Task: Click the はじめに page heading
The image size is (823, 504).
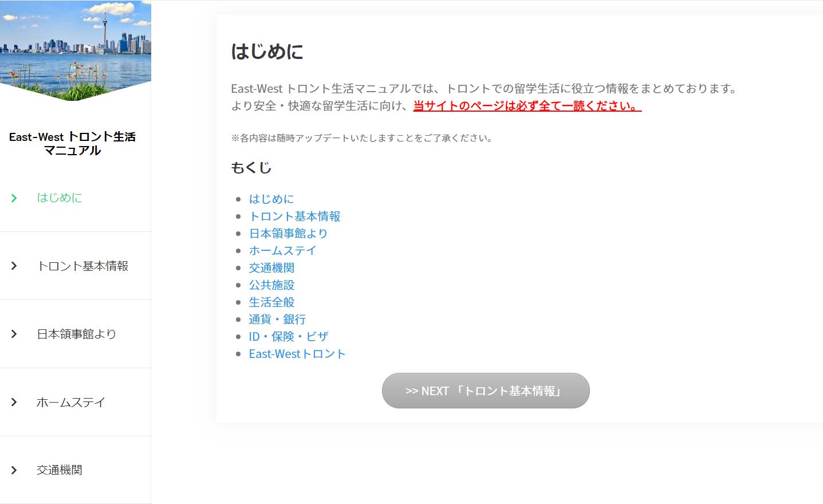Action: (x=267, y=52)
